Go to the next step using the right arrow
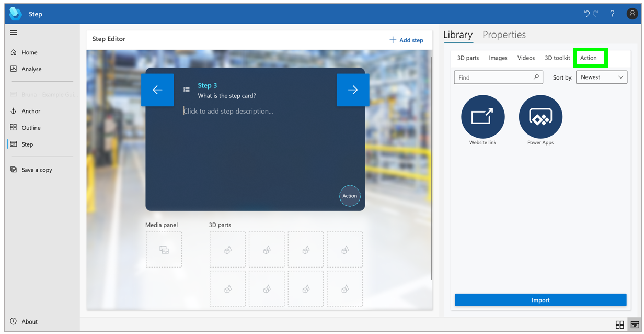644x334 pixels. click(x=353, y=90)
